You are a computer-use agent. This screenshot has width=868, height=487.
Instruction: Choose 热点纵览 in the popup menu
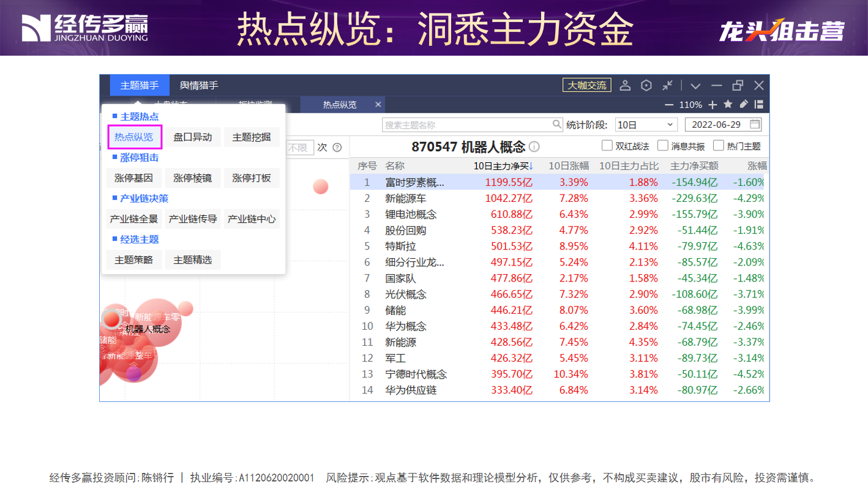click(135, 137)
